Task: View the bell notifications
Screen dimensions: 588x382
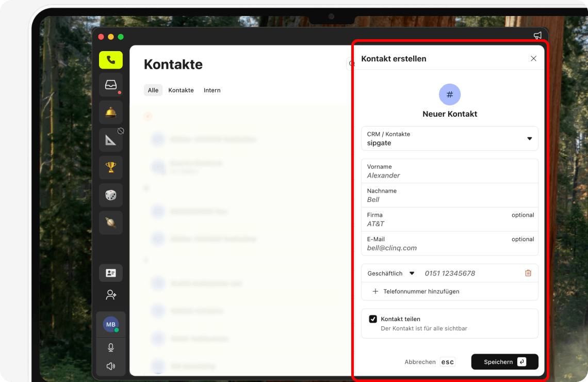Action: click(x=110, y=112)
